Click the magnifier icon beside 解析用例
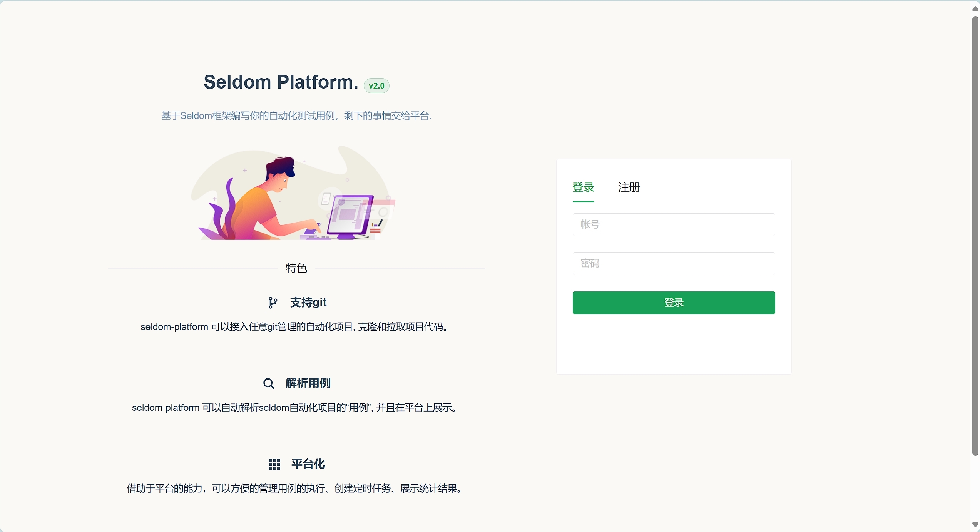 click(x=269, y=384)
